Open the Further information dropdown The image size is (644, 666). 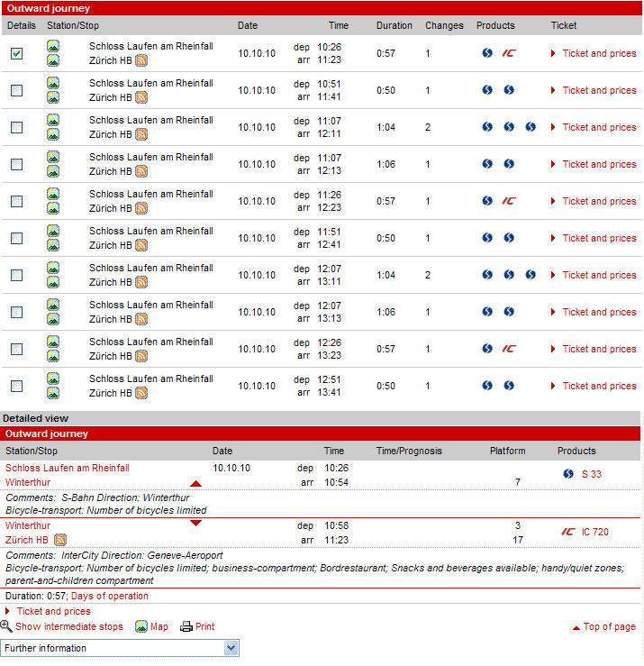pos(120,648)
